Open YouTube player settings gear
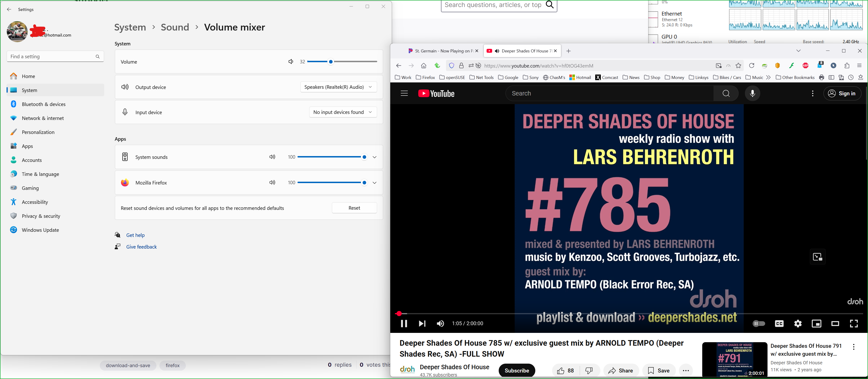 798,324
